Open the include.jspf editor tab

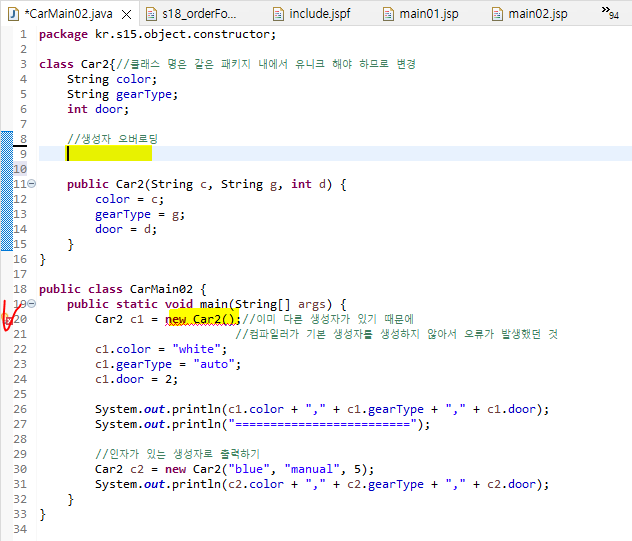coord(320,14)
